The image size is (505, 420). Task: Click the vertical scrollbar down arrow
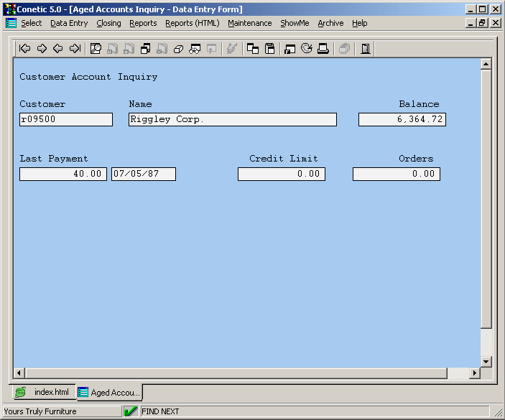486,361
